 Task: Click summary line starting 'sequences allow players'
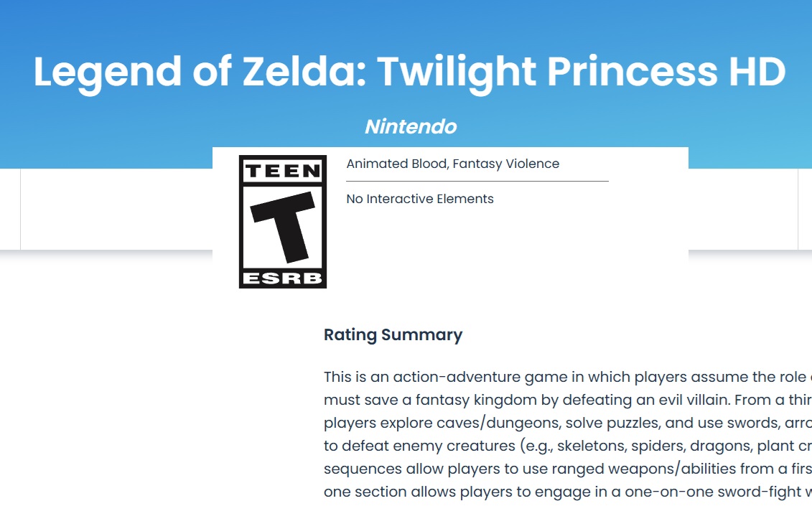tap(568, 468)
